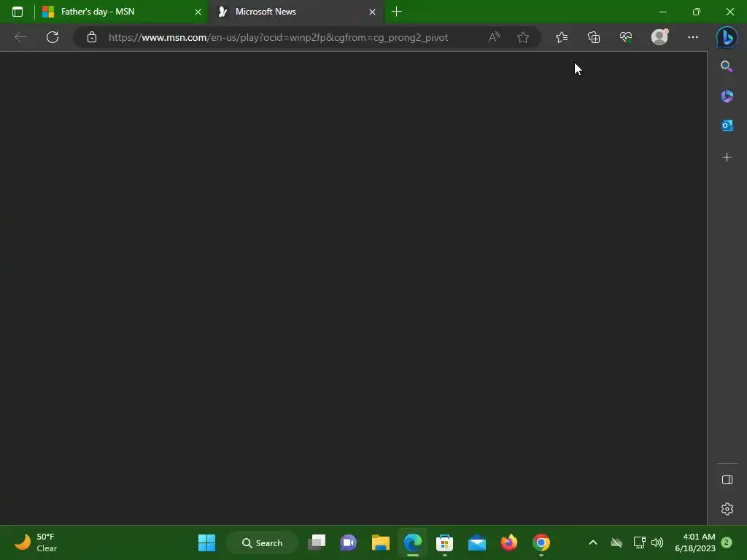Viewport: 747px width, 560px height.
Task: Restore down the Edge window
Action: [697, 12]
